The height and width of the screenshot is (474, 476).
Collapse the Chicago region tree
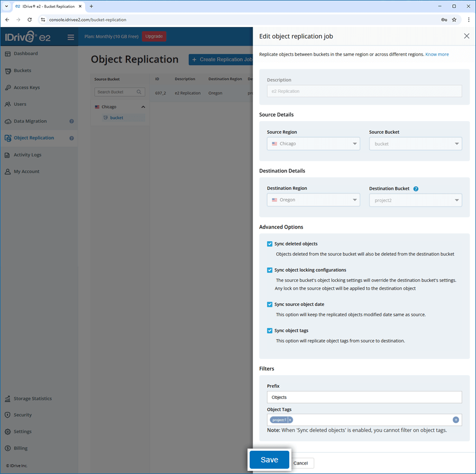[x=143, y=107]
